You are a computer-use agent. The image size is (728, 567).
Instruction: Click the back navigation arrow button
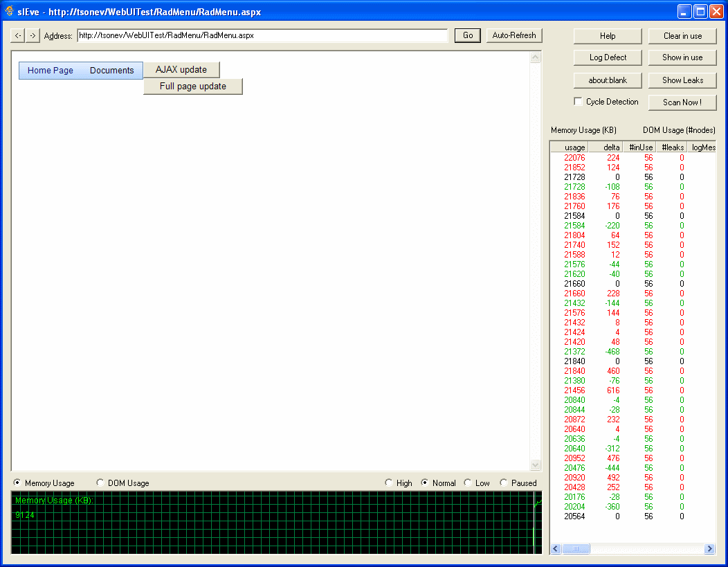point(17,35)
